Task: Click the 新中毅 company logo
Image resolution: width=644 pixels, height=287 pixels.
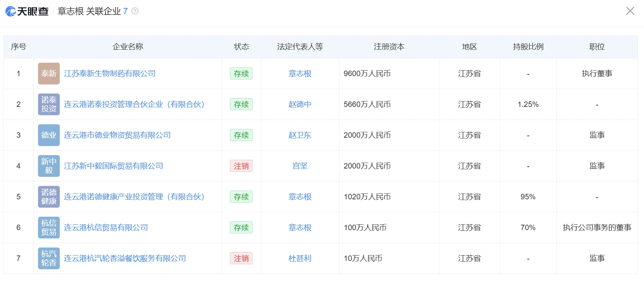Action: tap(49, 166)
